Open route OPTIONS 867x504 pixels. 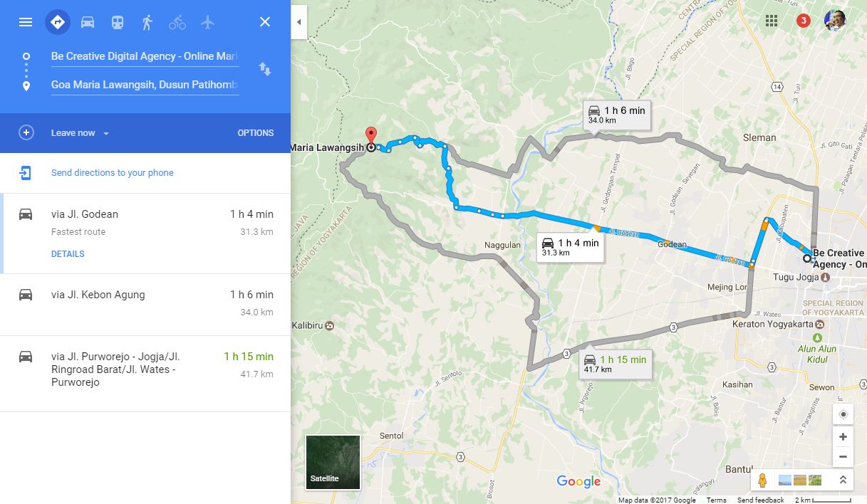(256, 133)
